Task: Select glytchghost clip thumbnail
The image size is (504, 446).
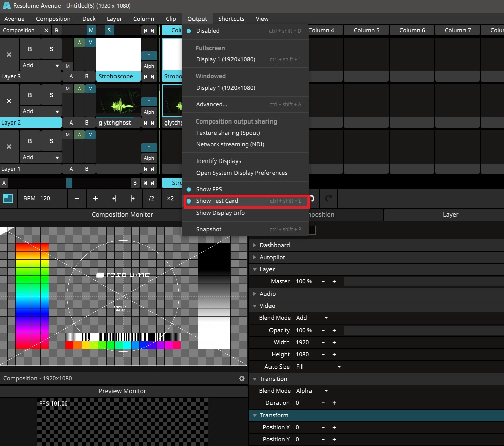Action: (x=119, y=101)
